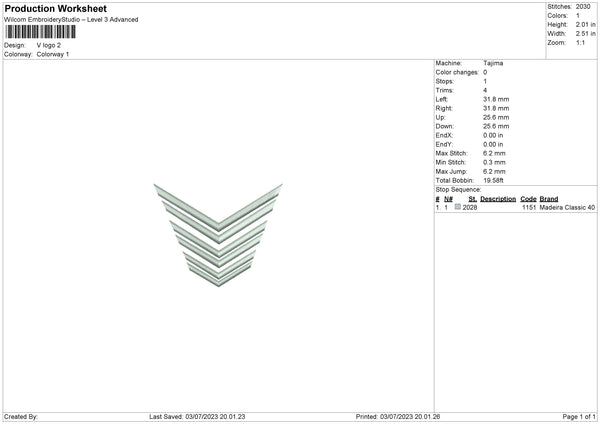
Task: Click the 'Stop Sequence:' label
Action: 458,190
